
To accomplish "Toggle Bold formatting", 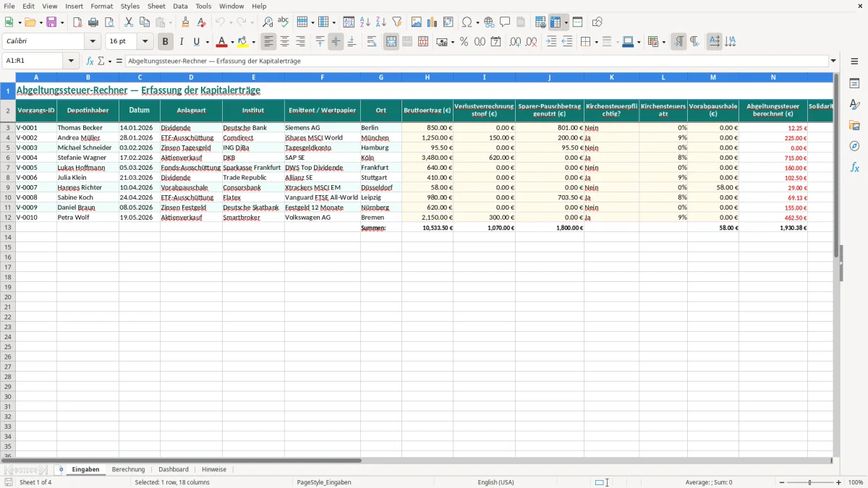I will click(x=166, y=42).
